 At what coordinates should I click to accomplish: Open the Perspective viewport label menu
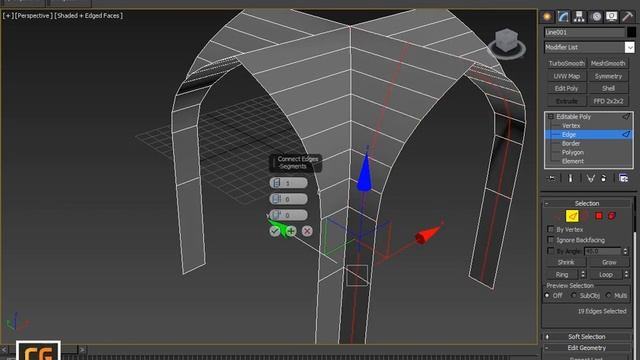pos(33,16)
